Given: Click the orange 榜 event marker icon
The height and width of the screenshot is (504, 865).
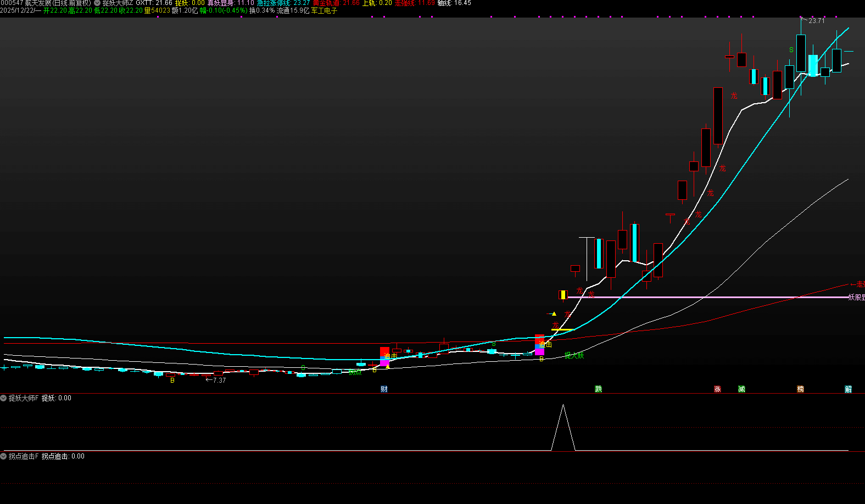Looking at the screenshot, I should coord(800,389).
